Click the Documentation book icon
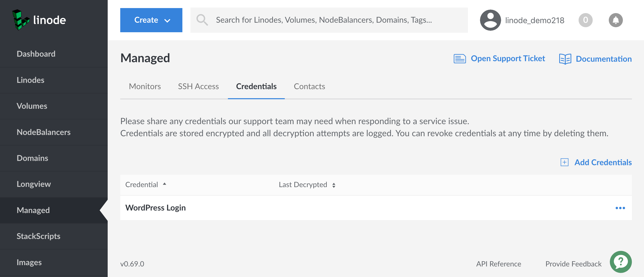 [x=565, y=59]
